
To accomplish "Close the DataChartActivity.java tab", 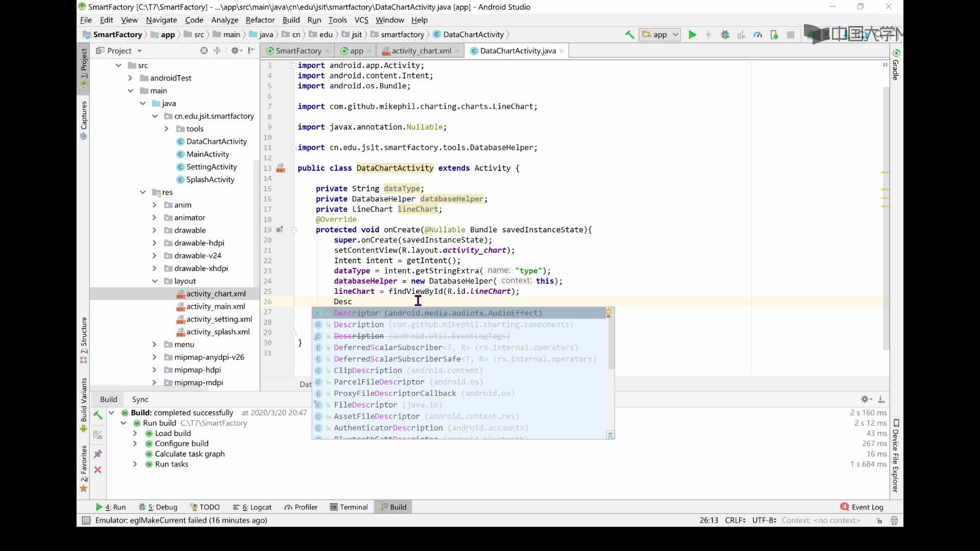I will 561,51.
